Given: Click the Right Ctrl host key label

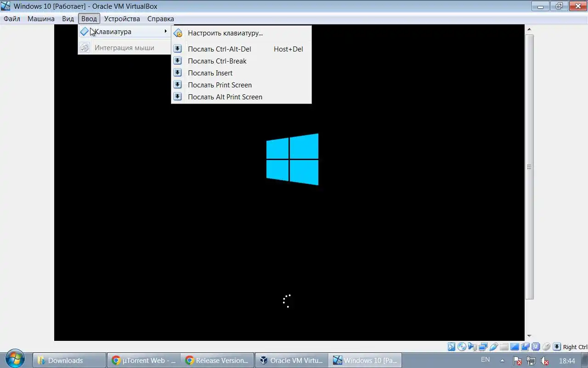Looking at the screenshot, I should 575,347.
